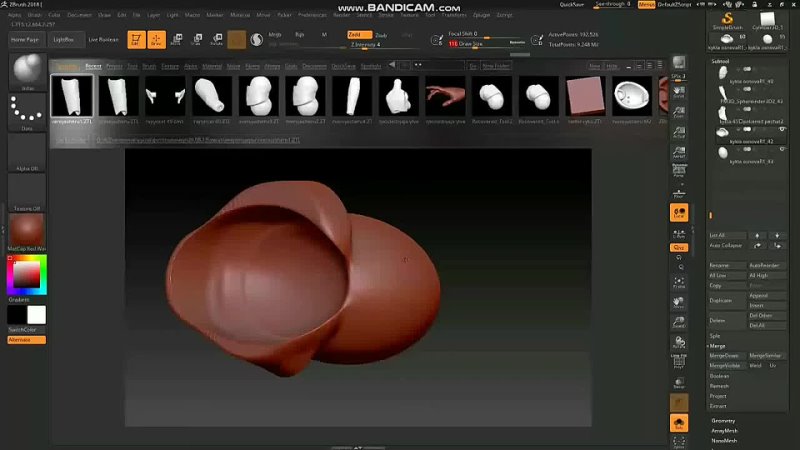The height and width of the screenshot is (450, 800).
Task: Toggle the Rgb channel button
Action: [299, 35]
